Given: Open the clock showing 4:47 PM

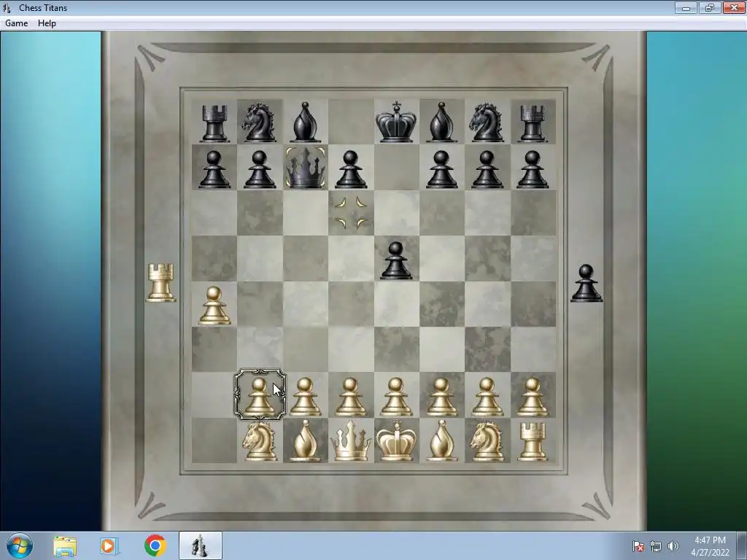Looking at the screenshot, I should 711,546.
